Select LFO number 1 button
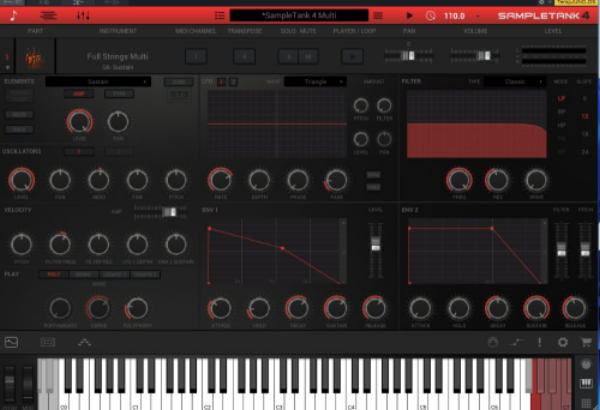The height and width of the screenshot is (410, 600). [x=221, y=81]
